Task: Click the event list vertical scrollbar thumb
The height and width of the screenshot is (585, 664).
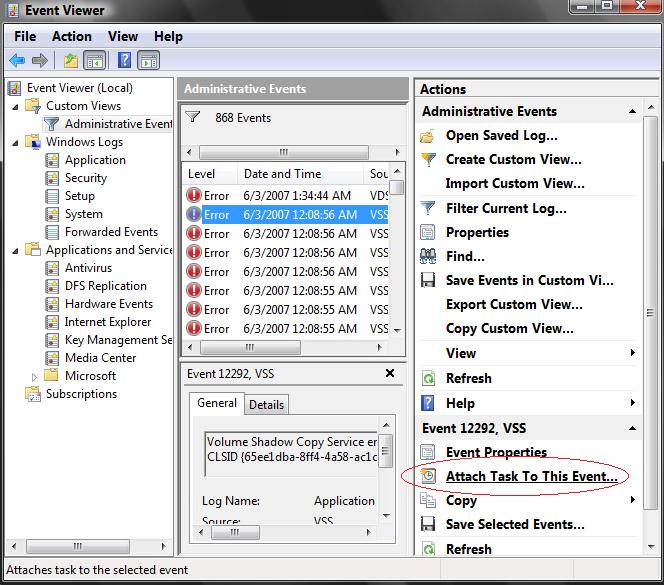Action: coord(397,187)
